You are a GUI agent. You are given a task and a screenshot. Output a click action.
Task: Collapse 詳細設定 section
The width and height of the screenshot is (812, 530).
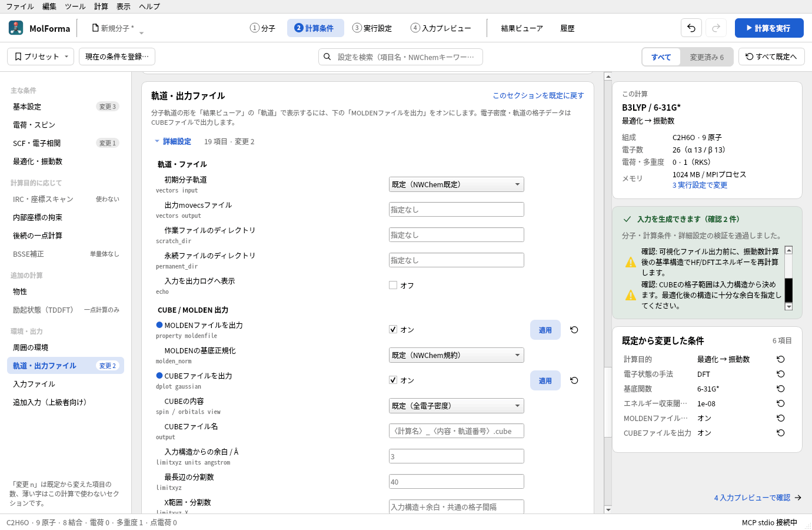(x=172, y=141)
